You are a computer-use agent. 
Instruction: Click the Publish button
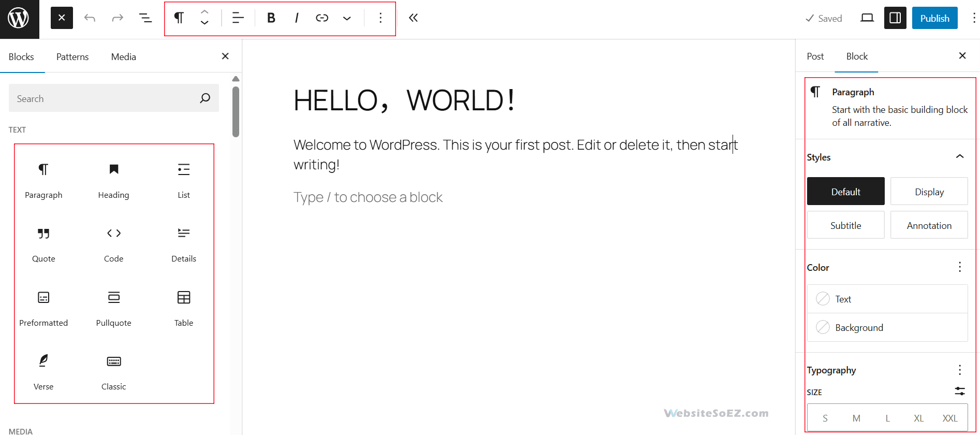[935, 18]
